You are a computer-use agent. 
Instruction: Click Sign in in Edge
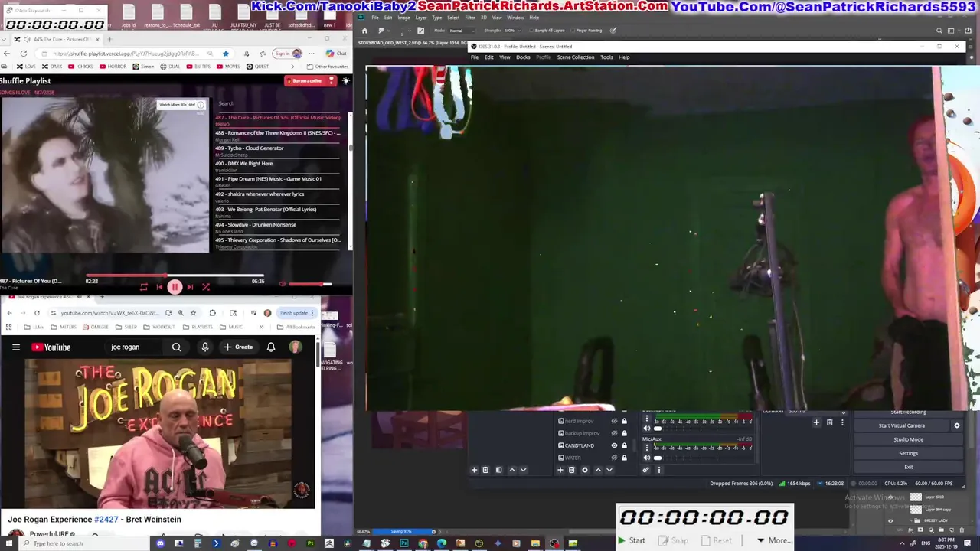pyautogui.click(x=288, y=54)
